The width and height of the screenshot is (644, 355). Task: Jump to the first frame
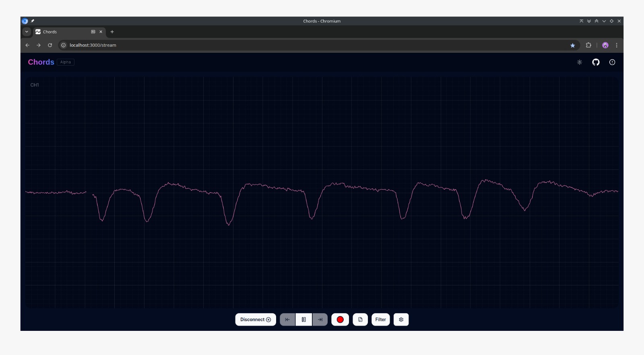pyautogui.click(x=287, y=320)
